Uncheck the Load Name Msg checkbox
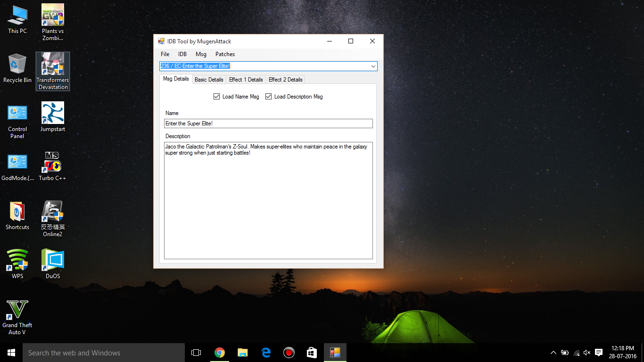This screenshot has width=644, height=362. tap(216, 97)
